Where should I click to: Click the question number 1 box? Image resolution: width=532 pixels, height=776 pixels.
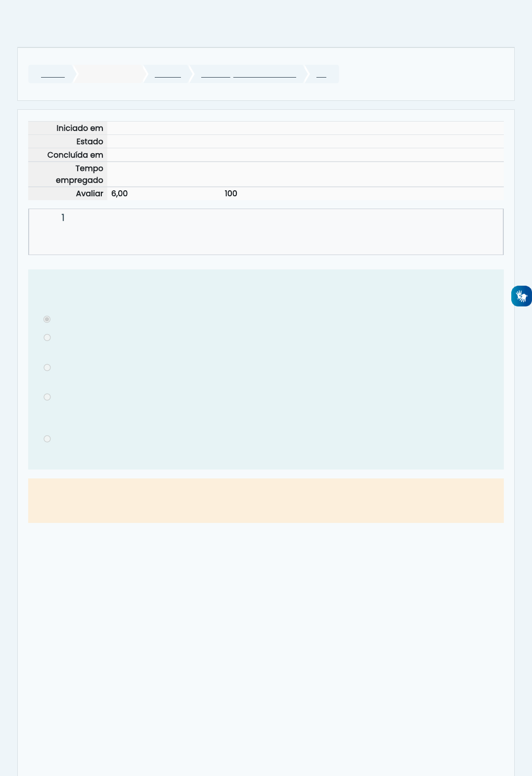pyautogui.click(x=63, y=218)
